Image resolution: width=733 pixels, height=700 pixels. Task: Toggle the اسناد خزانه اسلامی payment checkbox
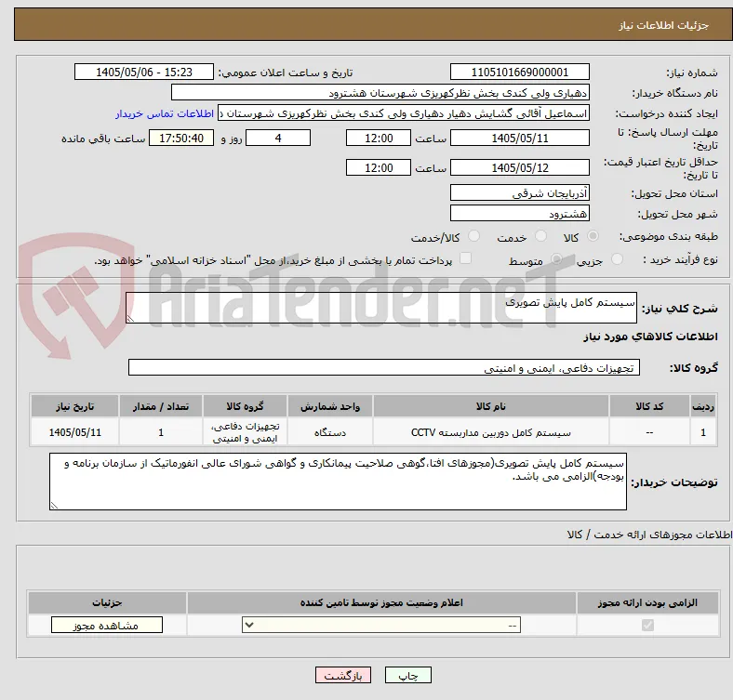(x=466, y=258)
